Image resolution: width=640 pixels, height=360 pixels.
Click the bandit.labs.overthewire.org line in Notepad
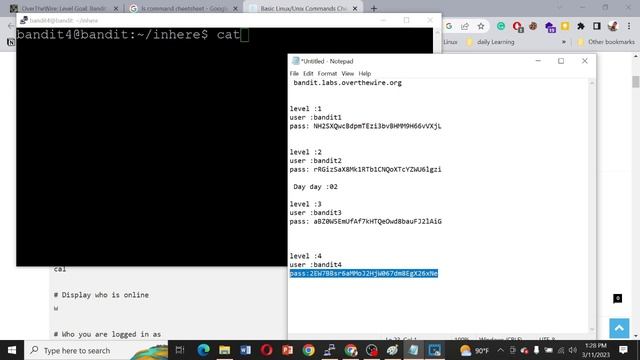pos(347,83)
